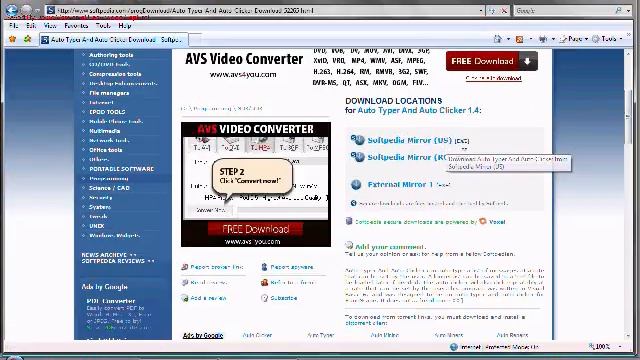Click the icon beside Softpedia Mirror (RO)
This screenshot has width=640, height=360.
358,157
